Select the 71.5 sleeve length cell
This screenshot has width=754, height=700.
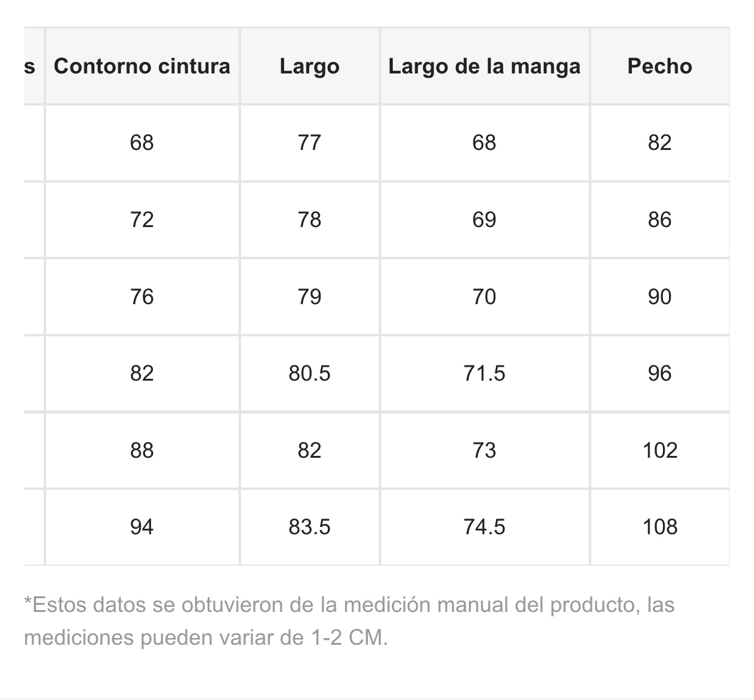coord(484,373)
